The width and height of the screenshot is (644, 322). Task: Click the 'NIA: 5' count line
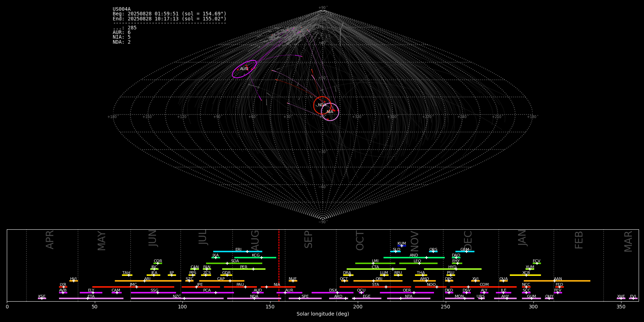(122, 37)
